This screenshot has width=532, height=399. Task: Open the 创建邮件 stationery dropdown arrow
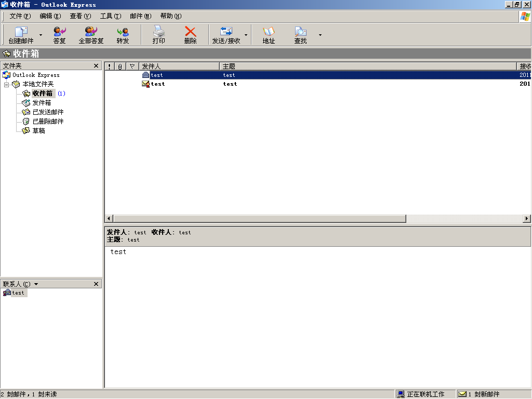41,35
